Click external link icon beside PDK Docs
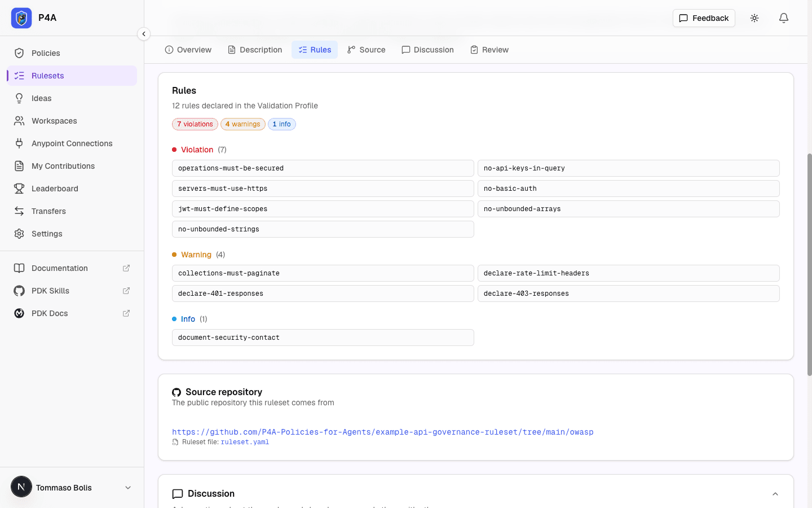Screen dimensions: 812x508 [x=126, y=313]
